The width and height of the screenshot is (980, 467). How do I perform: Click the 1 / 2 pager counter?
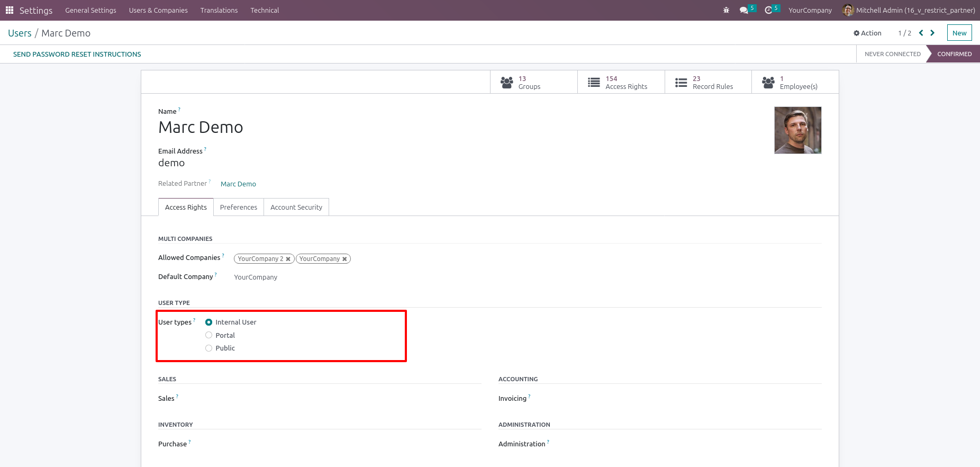click(x=904, y=33)
